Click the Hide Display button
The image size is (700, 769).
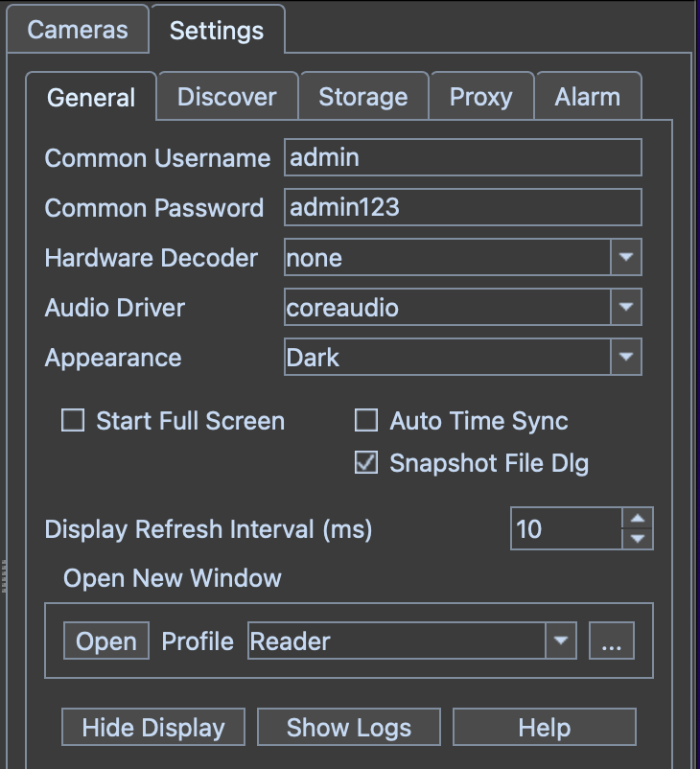click(153, 728)
